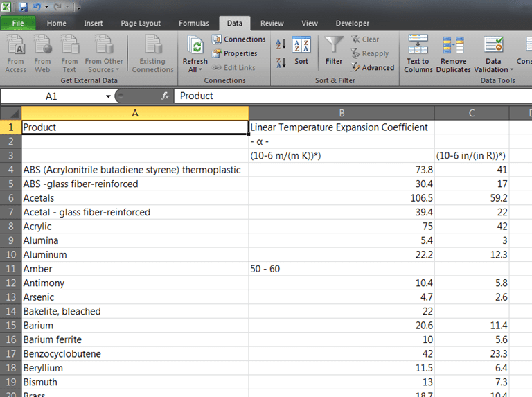
Task: Open Advanced filter options
Action: [x=372, y=67]
